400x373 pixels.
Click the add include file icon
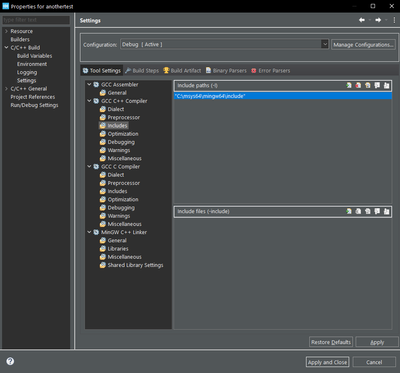point(349,211)
